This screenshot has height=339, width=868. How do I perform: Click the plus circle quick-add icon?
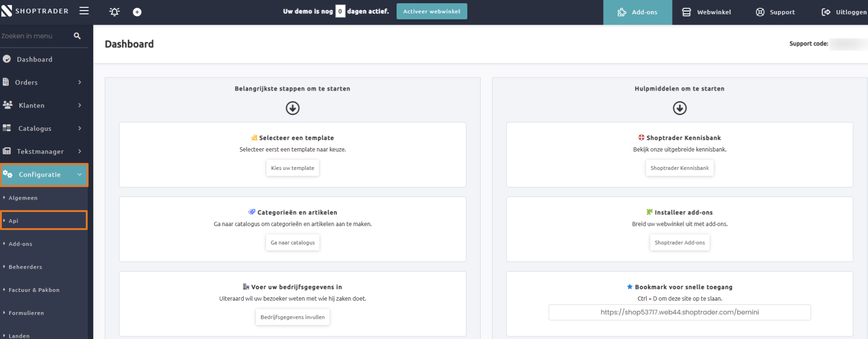click(x=137, y=12)
